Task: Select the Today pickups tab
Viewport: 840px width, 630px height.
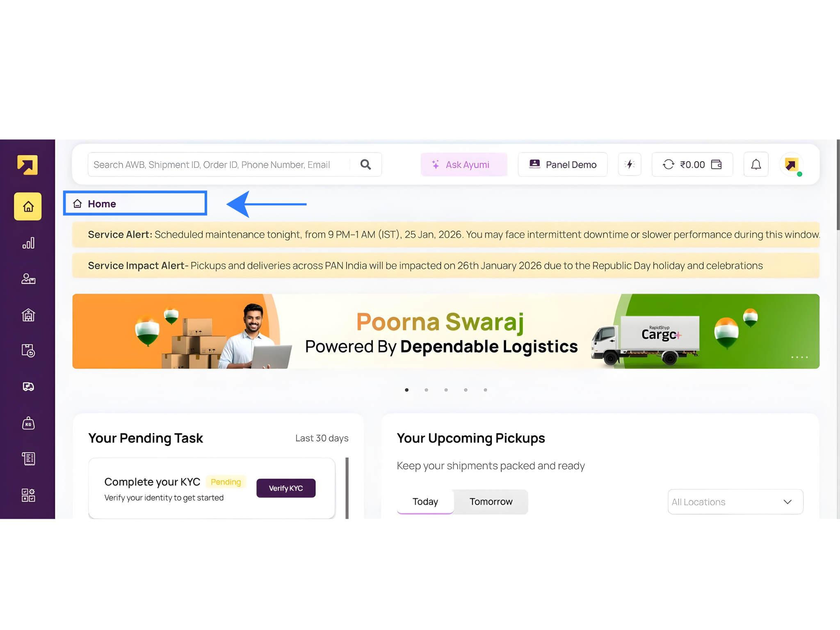Action: coord(425,502)
